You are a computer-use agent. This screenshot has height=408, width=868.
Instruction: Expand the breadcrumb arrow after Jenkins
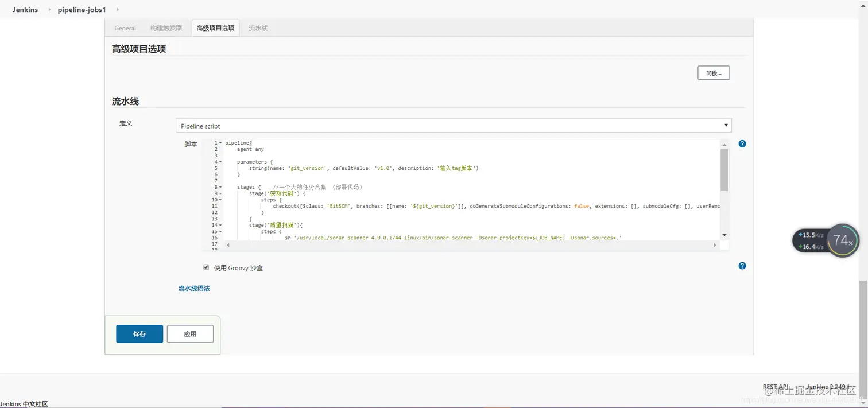pyautogui.click(x=49, y=10)
